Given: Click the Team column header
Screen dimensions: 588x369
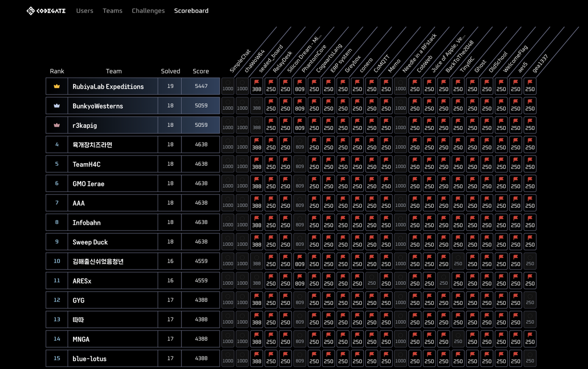Looking at the screenshot, I should (114, 71).
